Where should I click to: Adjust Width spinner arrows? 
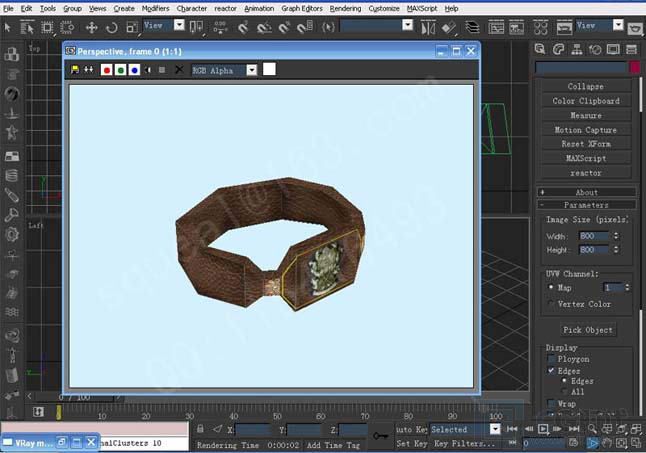(x=616, y=236)
